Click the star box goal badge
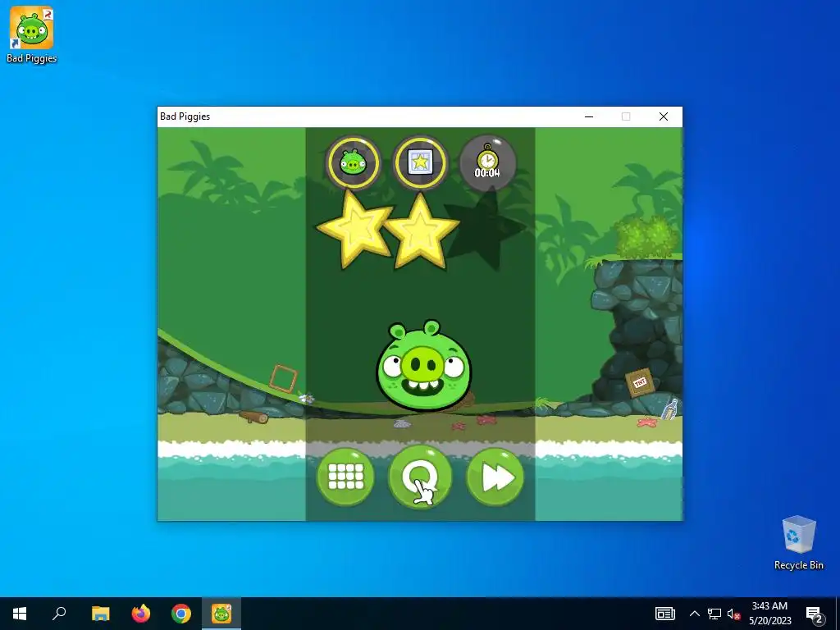Screen dimensions: 840x630 tap(420, 163)
